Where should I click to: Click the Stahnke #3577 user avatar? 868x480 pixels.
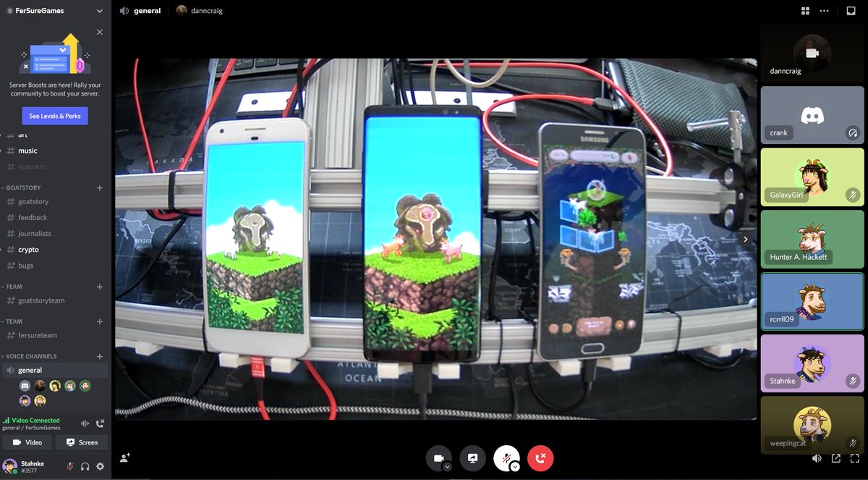9,466
